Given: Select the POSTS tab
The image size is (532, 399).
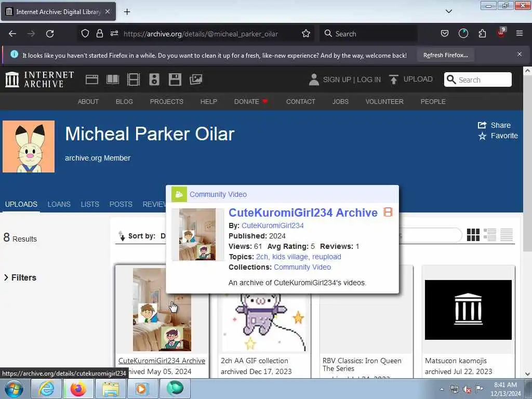Looking at the screenshot, I should pos(121,204).
